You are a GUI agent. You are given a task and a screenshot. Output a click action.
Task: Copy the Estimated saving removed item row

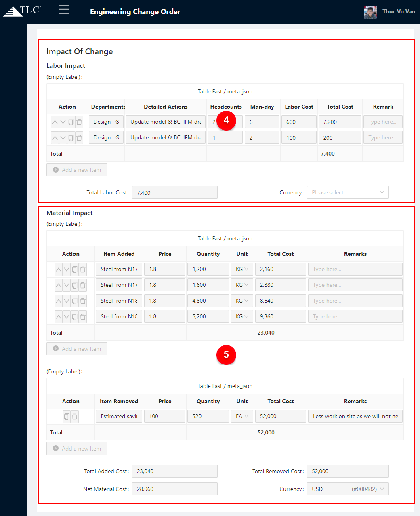click(67, 417)
